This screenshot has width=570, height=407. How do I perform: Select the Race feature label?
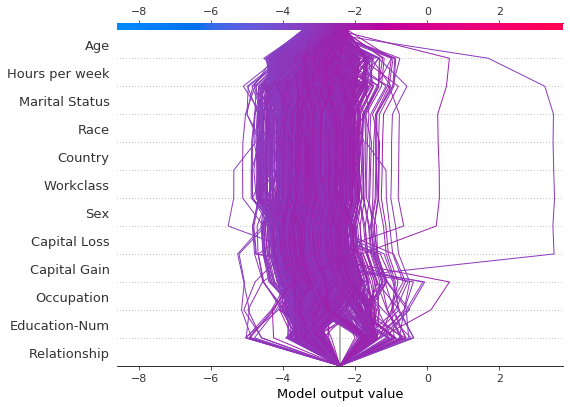point(93,130)
